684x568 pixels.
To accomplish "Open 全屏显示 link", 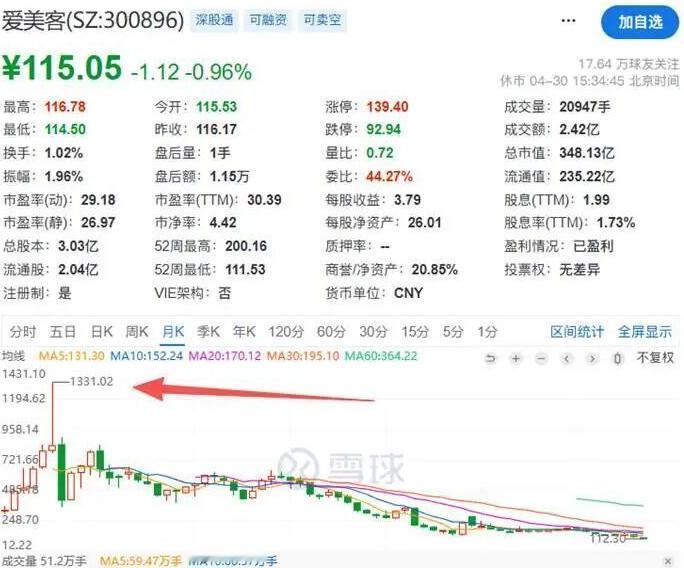I will click(x=645, y=332).
